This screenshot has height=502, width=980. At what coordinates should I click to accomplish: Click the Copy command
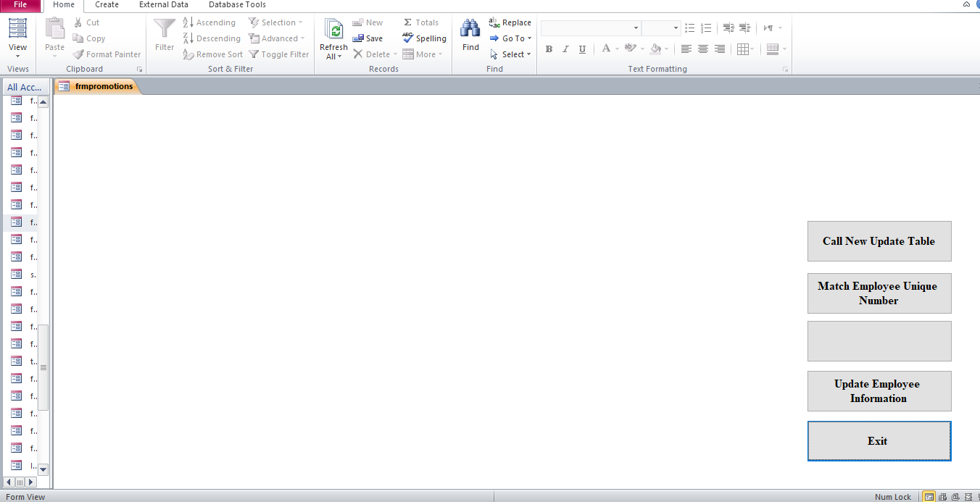[x=89, y=38]
